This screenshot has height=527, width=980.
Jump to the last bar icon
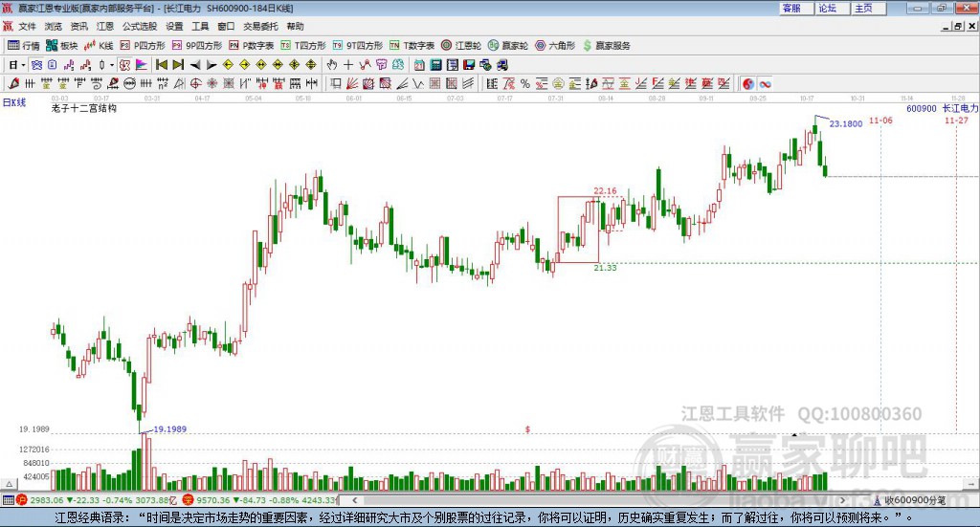point(178,65)
